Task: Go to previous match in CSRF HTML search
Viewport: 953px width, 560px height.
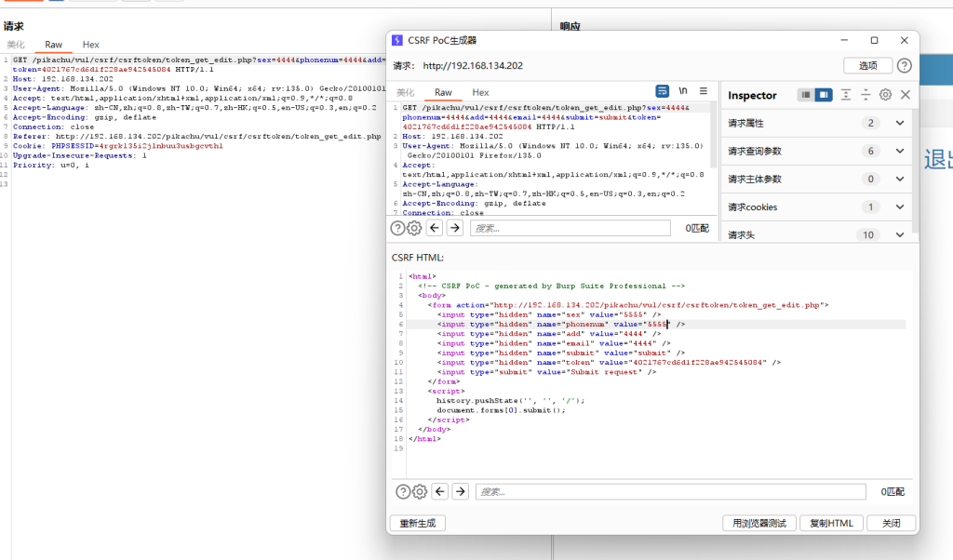Action: point(440,492)
